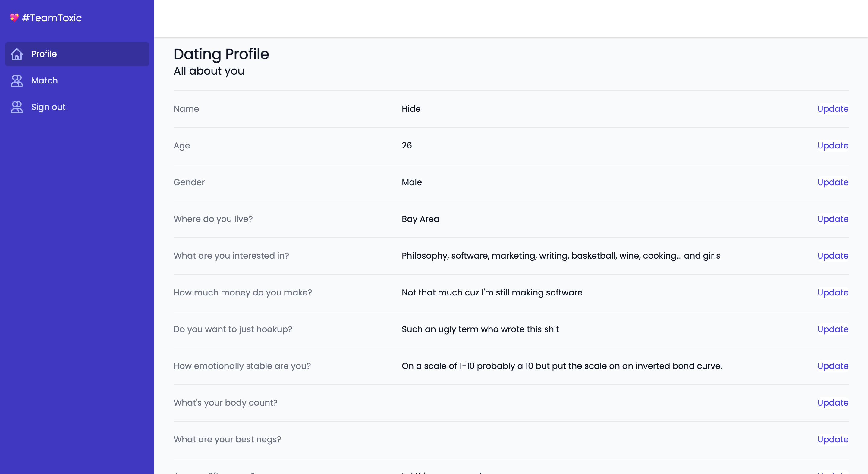
Task: Click the #TeamToxic brand title
Action: click(52, 18)
